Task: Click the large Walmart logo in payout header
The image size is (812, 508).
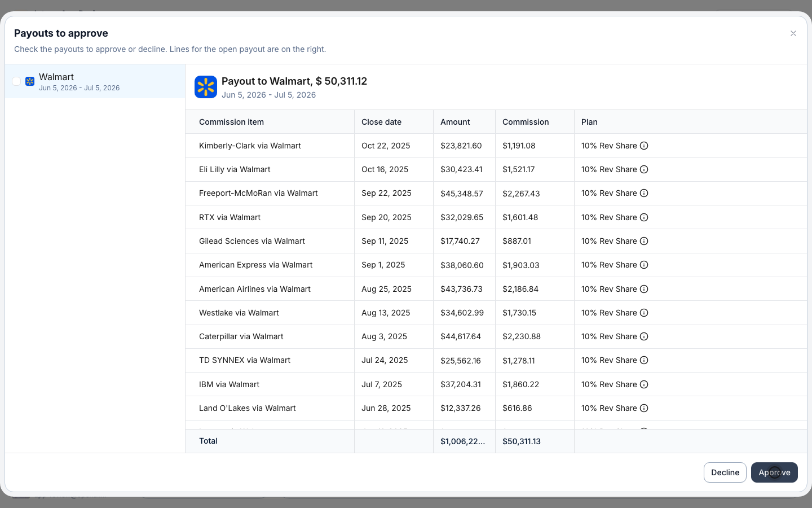Action: 206,87
